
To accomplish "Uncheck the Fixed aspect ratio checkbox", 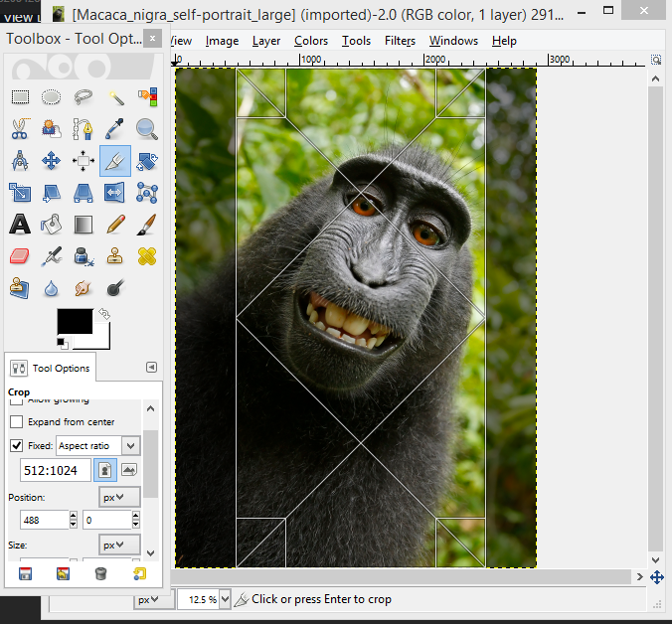I will coord(16,446).
